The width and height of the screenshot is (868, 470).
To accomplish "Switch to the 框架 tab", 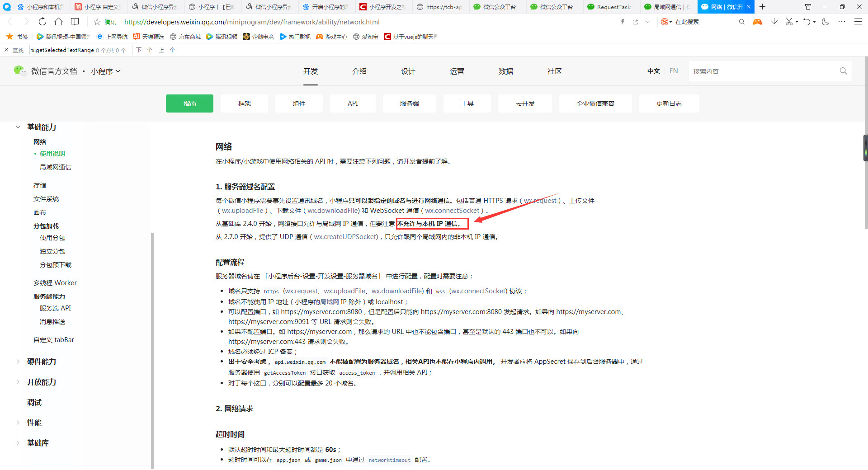I will [244, 103].
